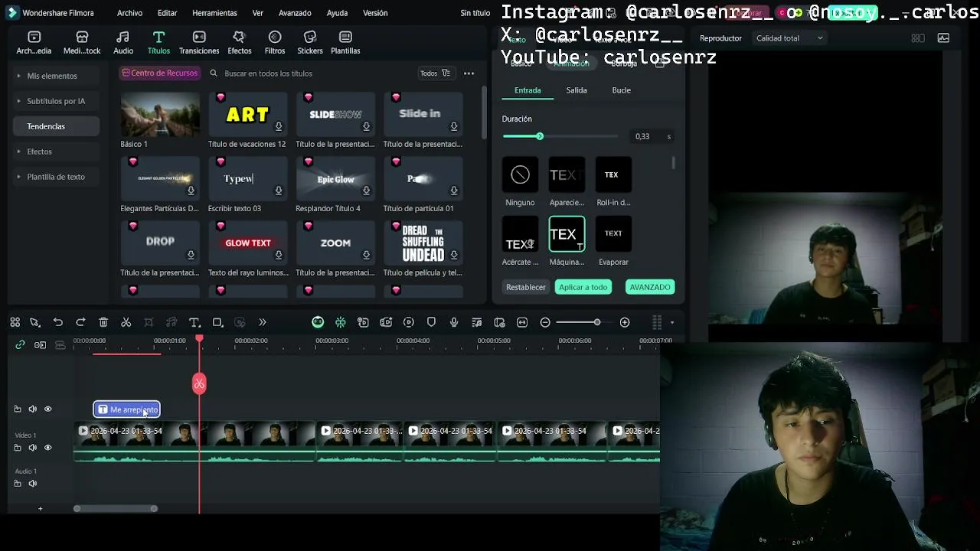The image size is (980, 551).
Task: Open the Archivos multimedia panel
Action: coord(34,43)
